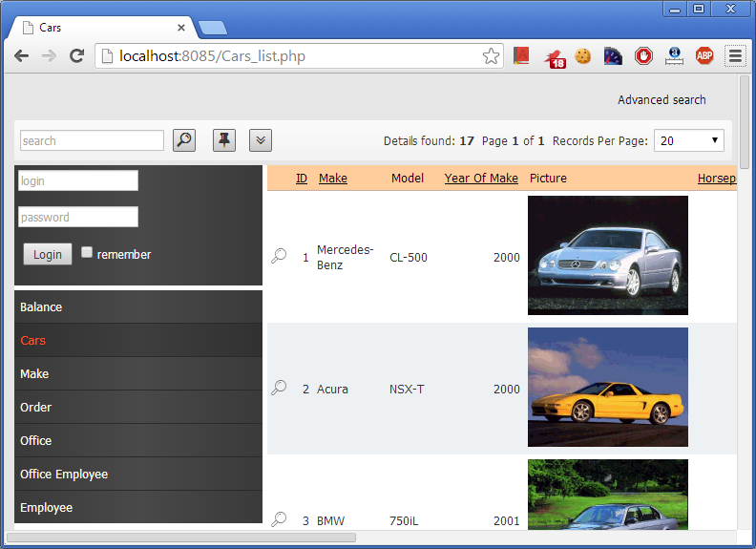Screen dimensions: 756x549
Task: Click the yellow Acura NSX-T picture
Action: 607,387
